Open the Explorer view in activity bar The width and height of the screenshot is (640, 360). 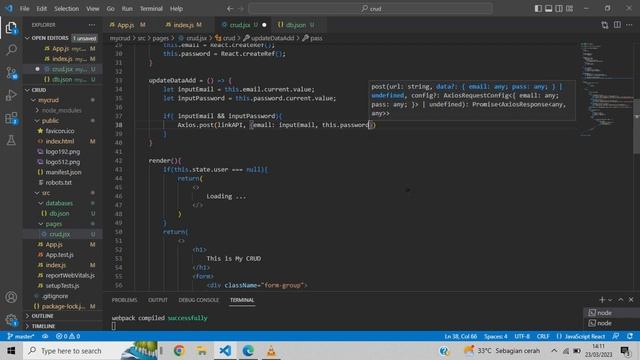(11, 28)
